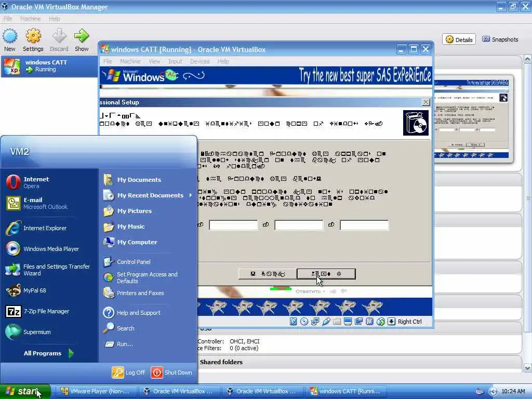The height and width of the screenshot is (399, 532).
Task: Click the Shared folders section header
Action: tap(221, 362)
